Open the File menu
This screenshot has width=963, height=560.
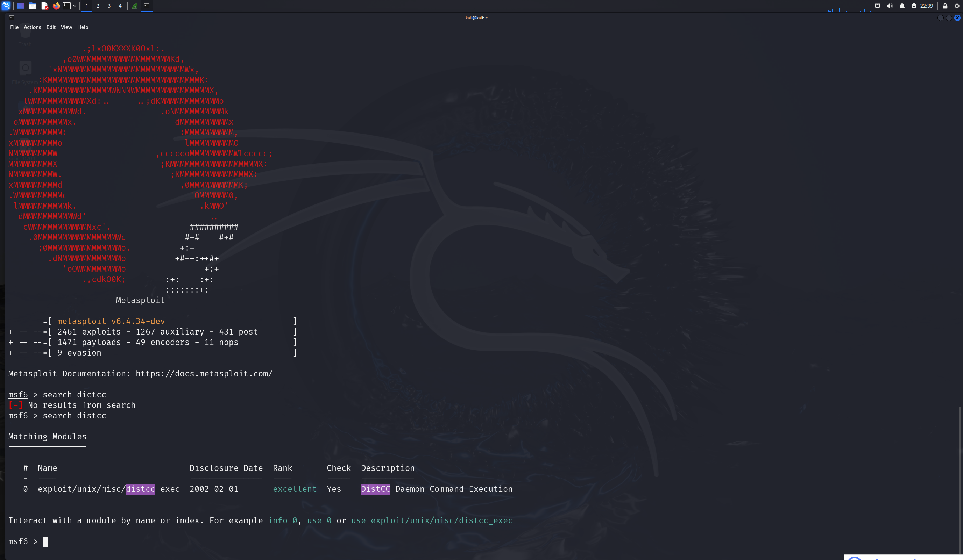(14, 27)
